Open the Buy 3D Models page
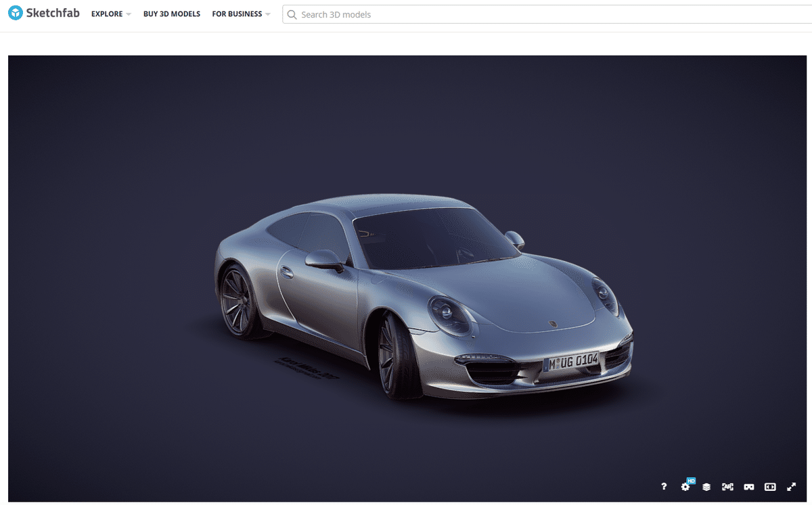The height and width of the screenshot is (505, 812). (x=172, y=14)
